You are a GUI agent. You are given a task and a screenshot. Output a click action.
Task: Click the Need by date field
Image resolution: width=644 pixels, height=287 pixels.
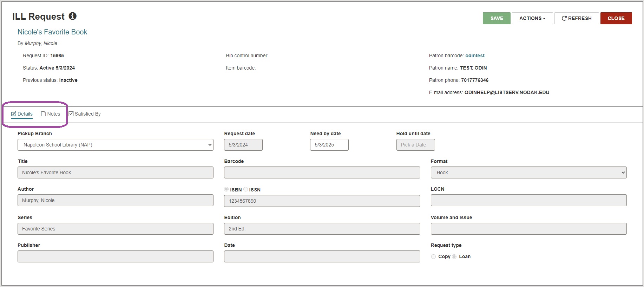[329, 145]
